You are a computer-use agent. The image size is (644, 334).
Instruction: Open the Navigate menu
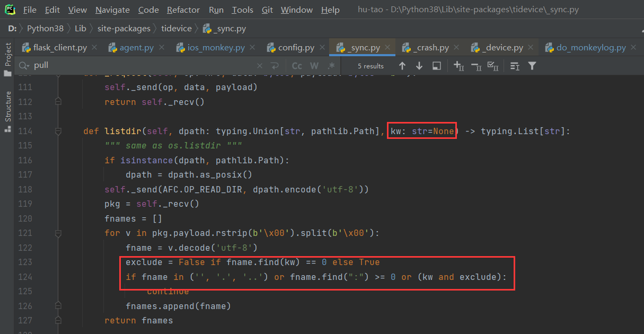pyautogui.click(x=113, y=10)
